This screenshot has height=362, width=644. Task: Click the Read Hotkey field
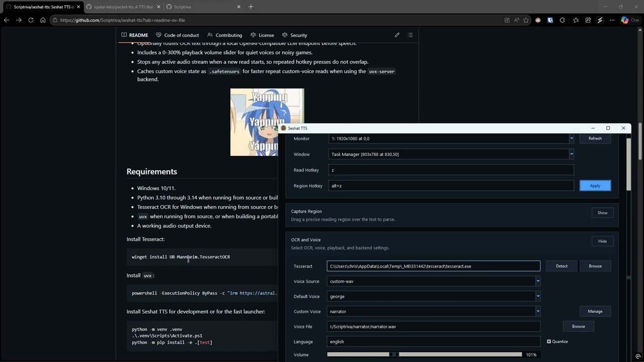coord(451,170)
